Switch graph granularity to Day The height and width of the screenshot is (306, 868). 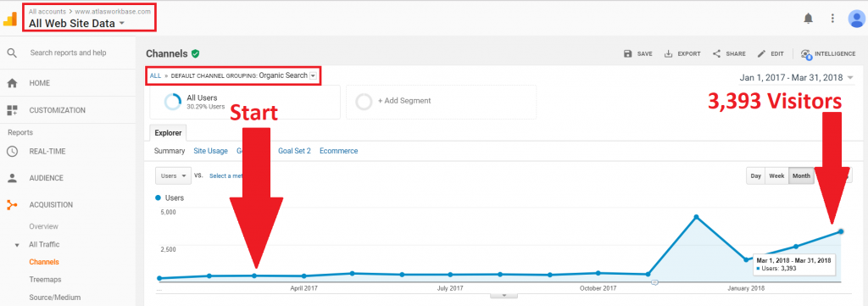(755, 176)
